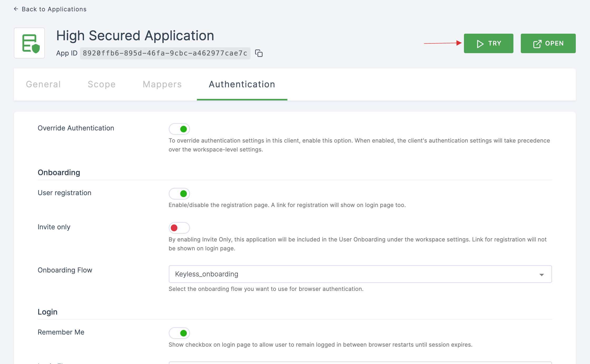
Task: Click the TRY button to test app
Action: 488,43
